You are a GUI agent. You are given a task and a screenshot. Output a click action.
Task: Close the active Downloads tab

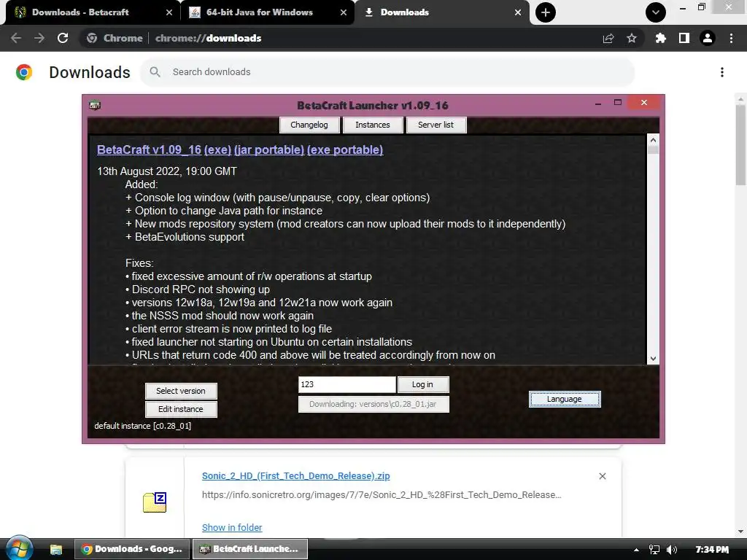point(518,12)
